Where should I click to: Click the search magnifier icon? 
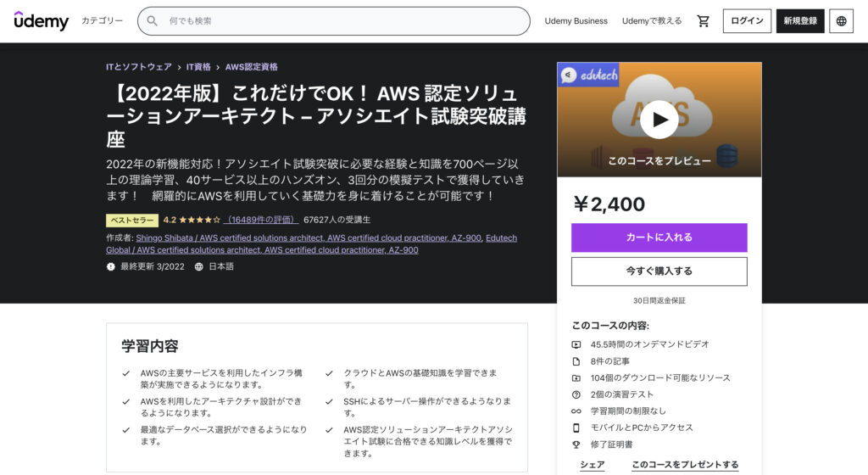tap(153, 21)
